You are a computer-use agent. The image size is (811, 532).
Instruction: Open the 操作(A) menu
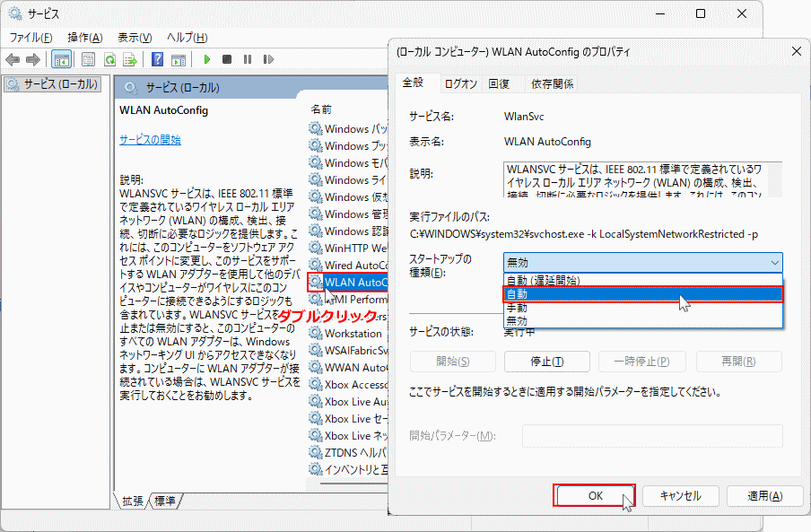(85, 38)
